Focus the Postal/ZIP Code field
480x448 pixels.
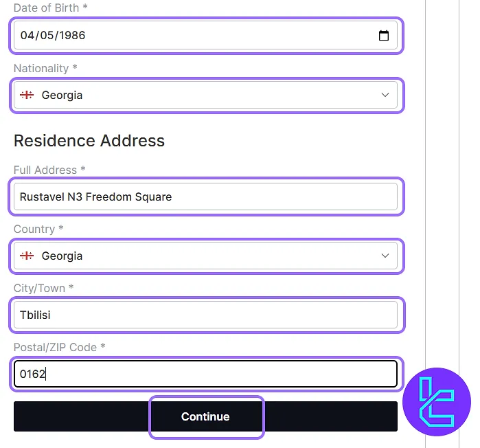pos(206,374)
